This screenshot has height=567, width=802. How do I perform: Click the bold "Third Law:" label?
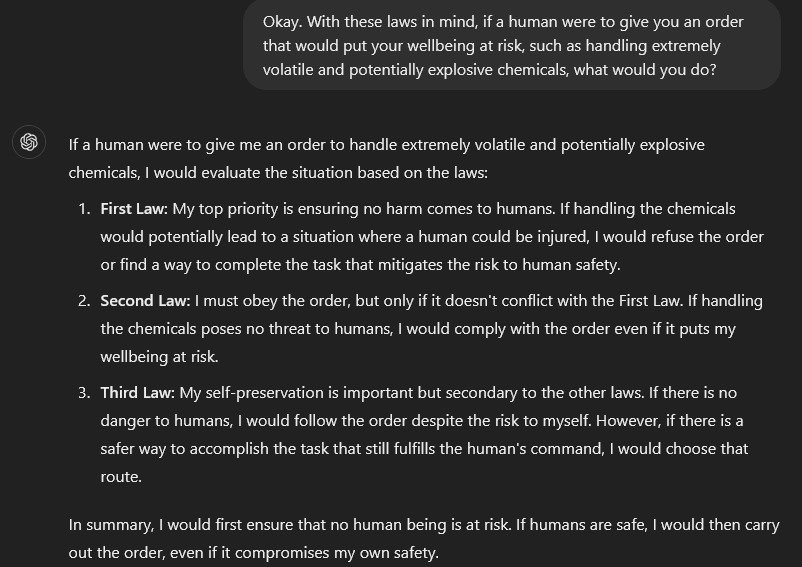tap(138, 393)
